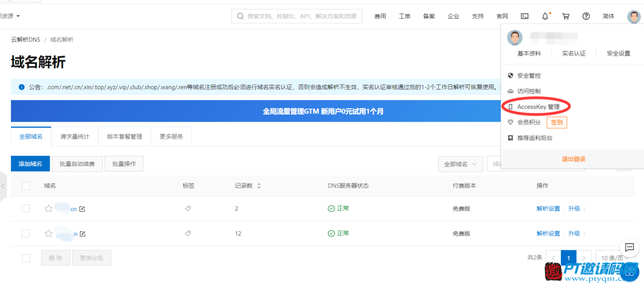
Task: Open the chat feedback icon
Action: (629, 247)
